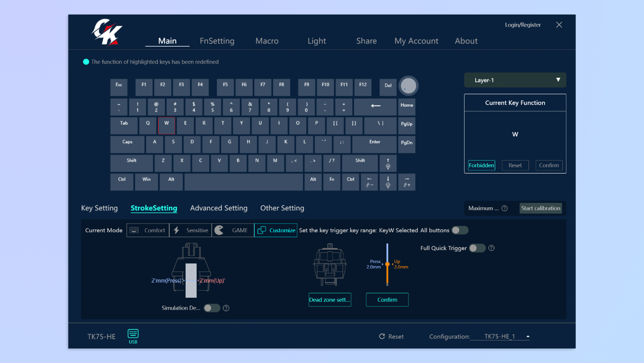This screenshot has height=363, width=644.
Task: Click the orange handle on the Press/Up slider
Action: tap(387, 264)
